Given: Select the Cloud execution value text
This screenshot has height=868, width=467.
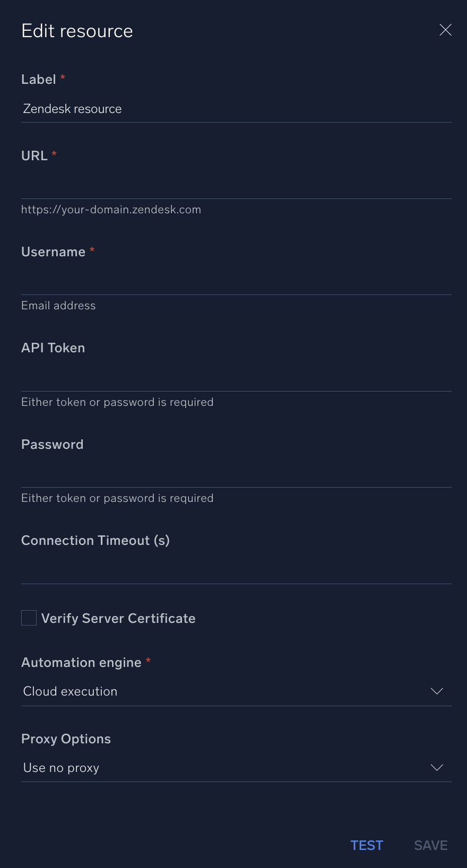Looking at the screenshot, I should (70, 691).
